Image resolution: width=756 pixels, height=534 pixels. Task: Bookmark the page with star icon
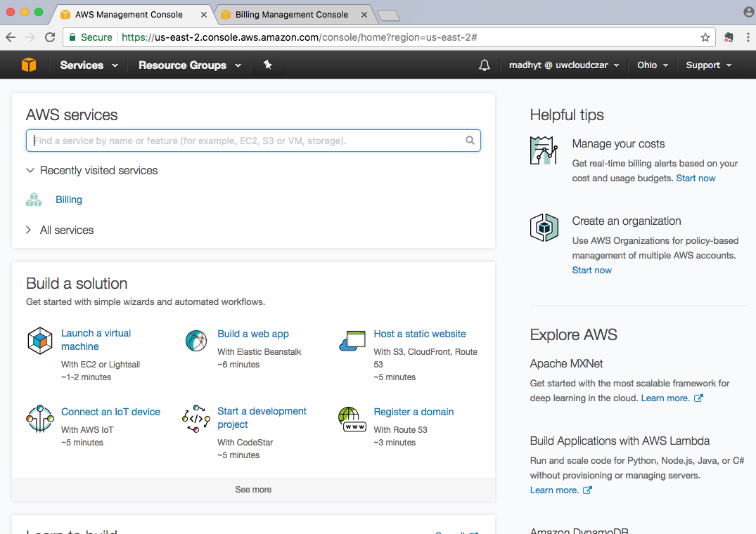pyautogui.click(x=705, y=37)
